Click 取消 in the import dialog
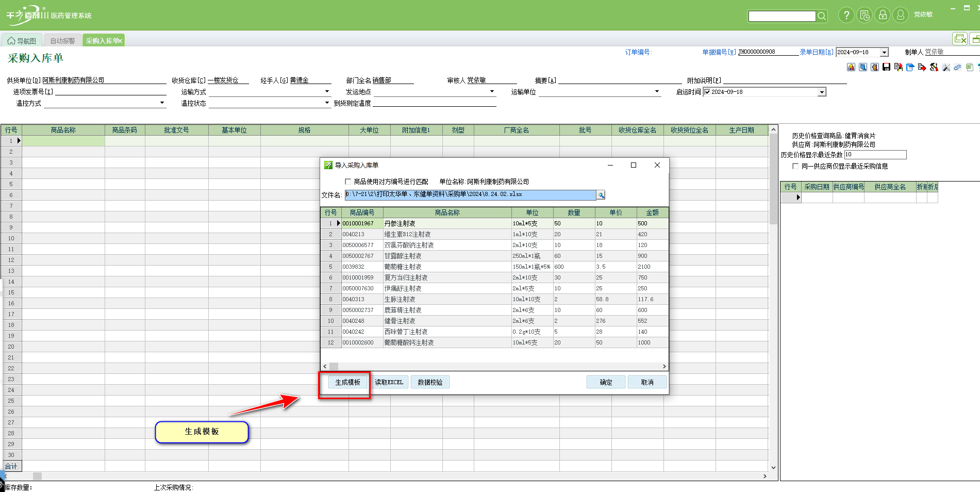The width and height of the screenshot is (980, 492). tap(647, 382)
